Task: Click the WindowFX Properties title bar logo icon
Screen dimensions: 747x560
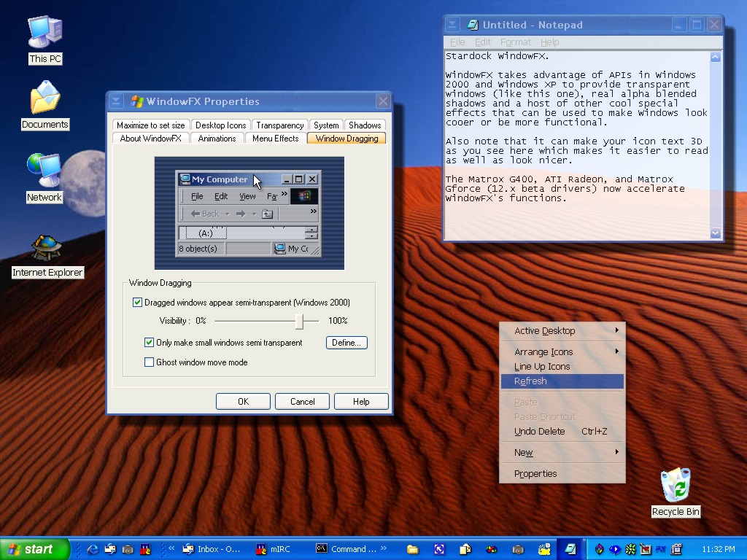Action: pos(137,101)
